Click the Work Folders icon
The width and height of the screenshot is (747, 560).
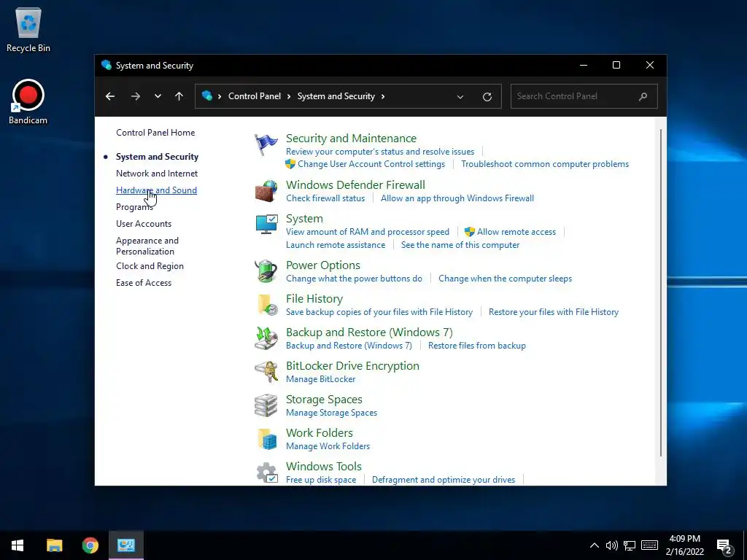pos(267,439)
